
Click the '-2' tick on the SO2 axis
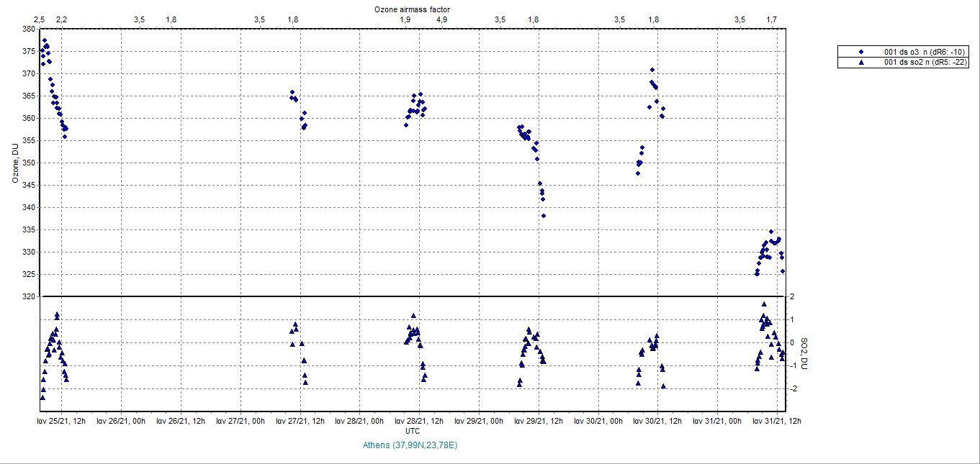pos(791,388)
